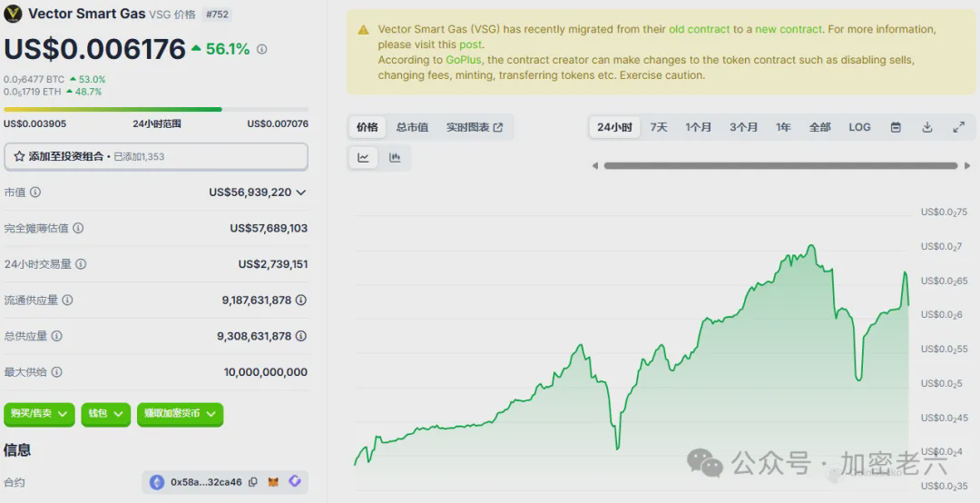Open info icon next to 24小时交易量
Screen dimensions: 980x503
(81, 264)
